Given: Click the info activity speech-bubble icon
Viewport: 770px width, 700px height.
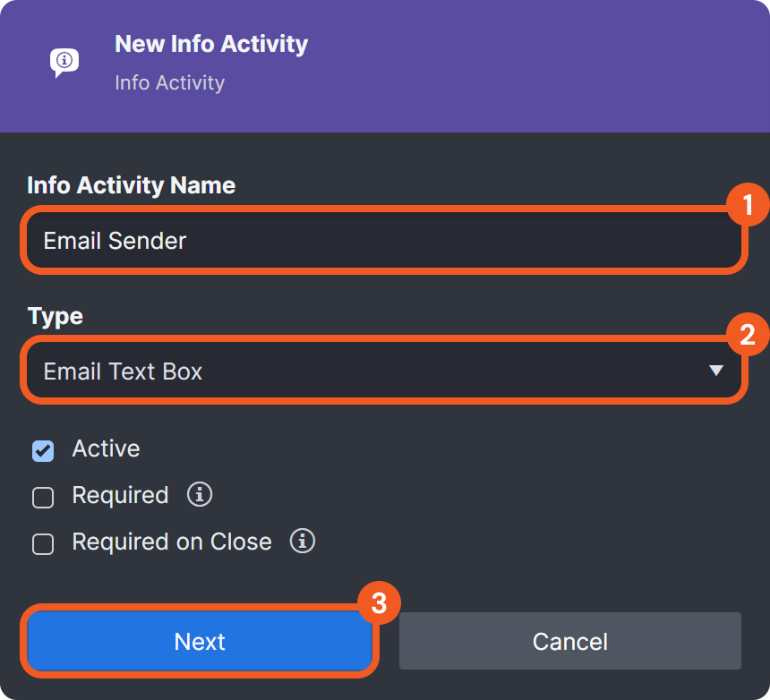Looking at the screenshot, I should 64,63.
